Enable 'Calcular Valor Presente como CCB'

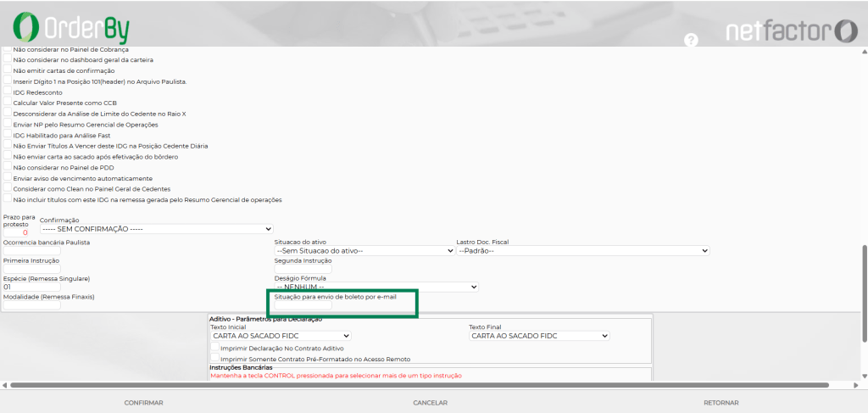(7, 102)
